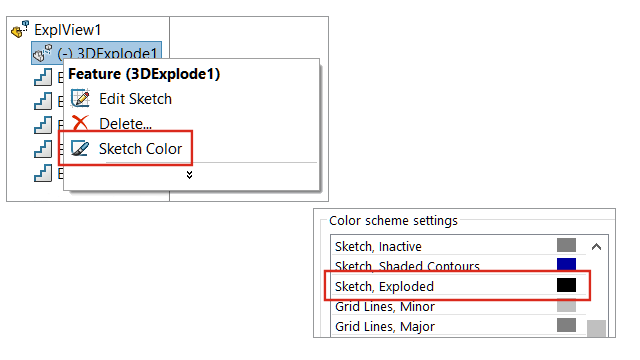Expand the context menu with double chevron
Viewport: 640px width, 360px height.
189,175
